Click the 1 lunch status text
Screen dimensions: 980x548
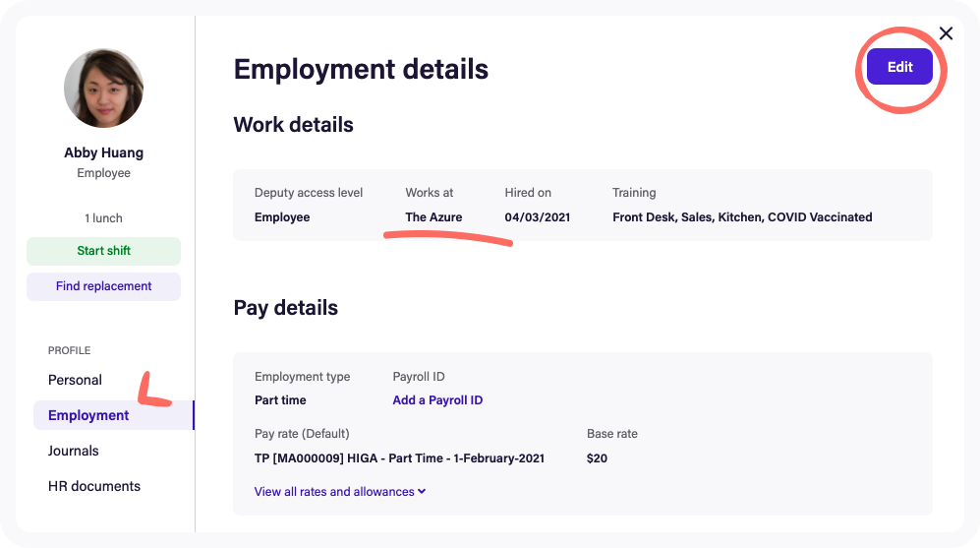[103, 218]
